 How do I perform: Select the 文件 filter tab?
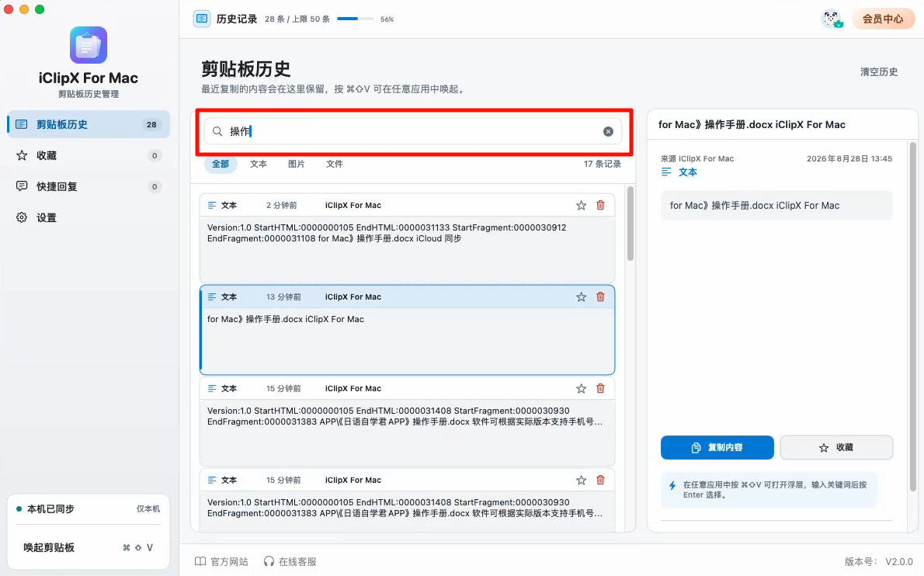[334, 164]
